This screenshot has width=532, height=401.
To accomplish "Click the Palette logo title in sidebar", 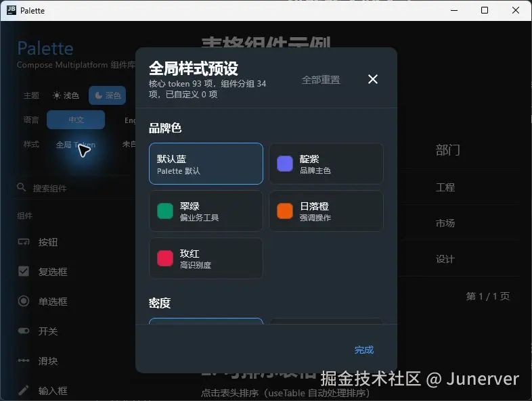I will pos(45,48).
